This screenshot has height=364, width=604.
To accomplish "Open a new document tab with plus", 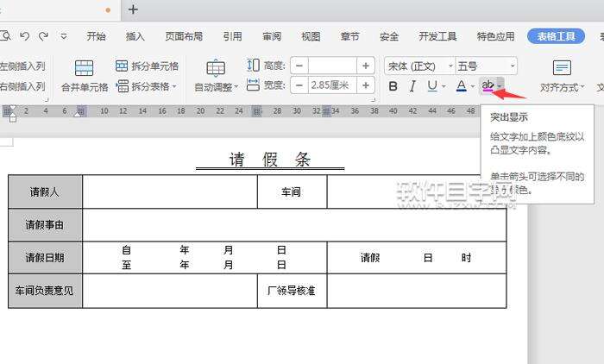I will pyautogui.click(x=133, y=9).
